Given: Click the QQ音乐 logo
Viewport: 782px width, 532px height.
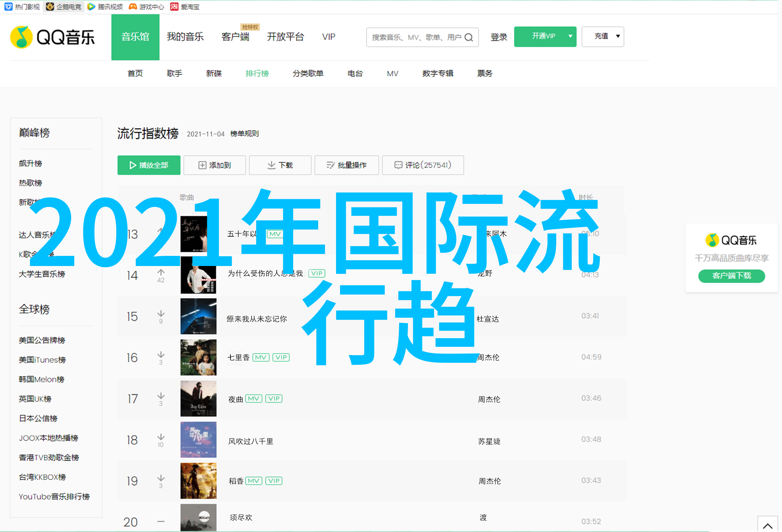Looking at the screenshot, I should 53,37.
